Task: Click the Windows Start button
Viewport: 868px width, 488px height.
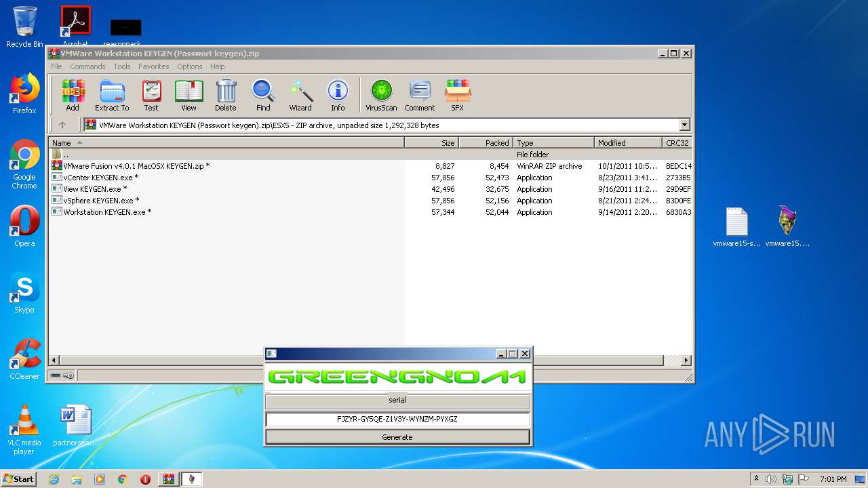Action: [18, 479]
